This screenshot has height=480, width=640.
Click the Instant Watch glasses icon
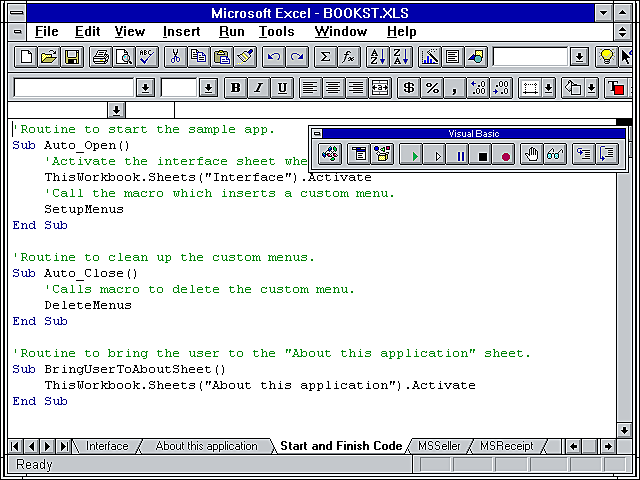point(555,154)
